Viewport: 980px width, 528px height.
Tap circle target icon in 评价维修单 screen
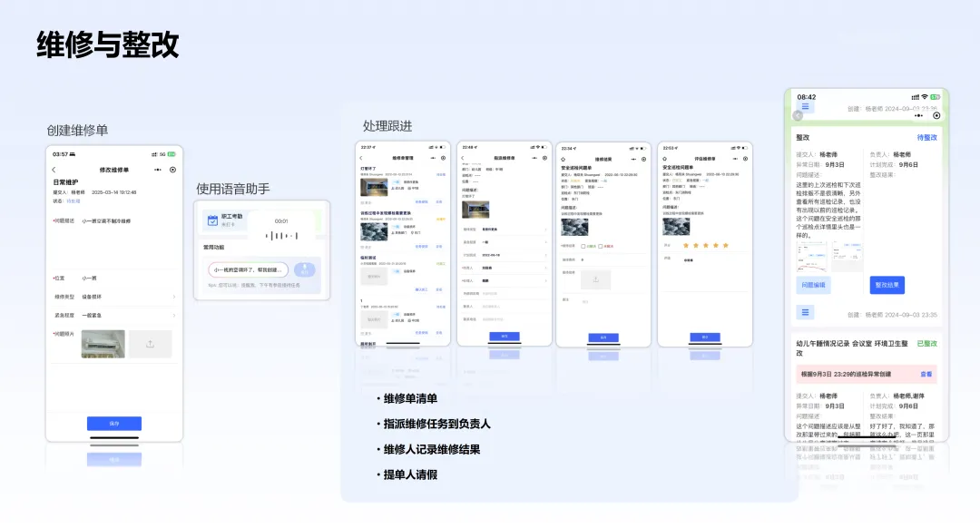[746, 159]
